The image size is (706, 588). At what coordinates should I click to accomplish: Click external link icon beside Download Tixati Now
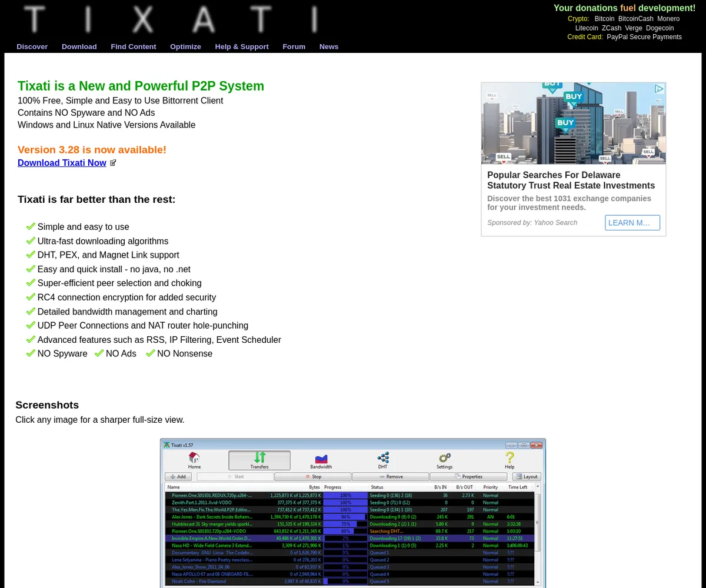(x=113, y=163)
